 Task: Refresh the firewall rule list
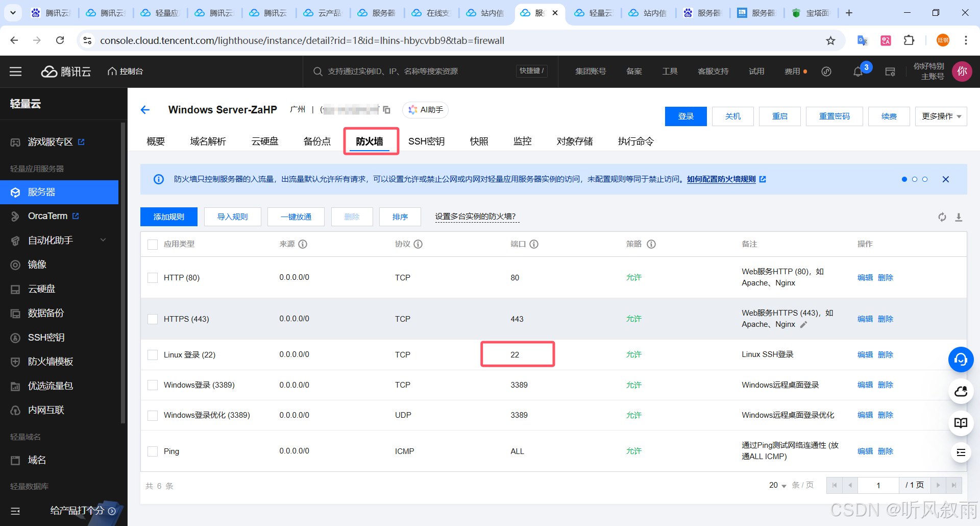coord(942,217)
